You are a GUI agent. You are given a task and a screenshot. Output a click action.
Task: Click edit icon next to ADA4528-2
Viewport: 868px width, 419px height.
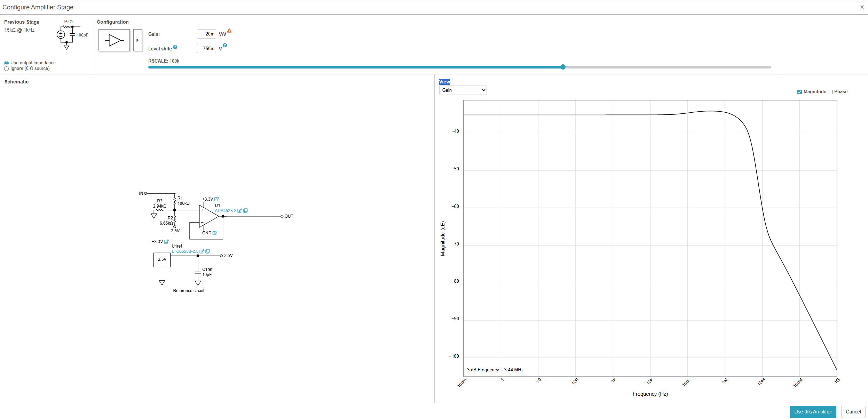(x=240, y=211)
